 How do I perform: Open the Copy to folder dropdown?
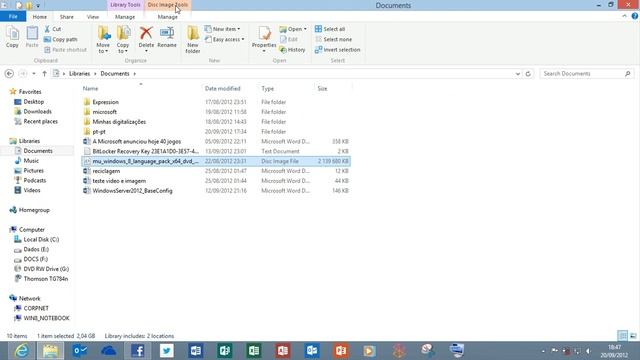(x=123, y=40)
